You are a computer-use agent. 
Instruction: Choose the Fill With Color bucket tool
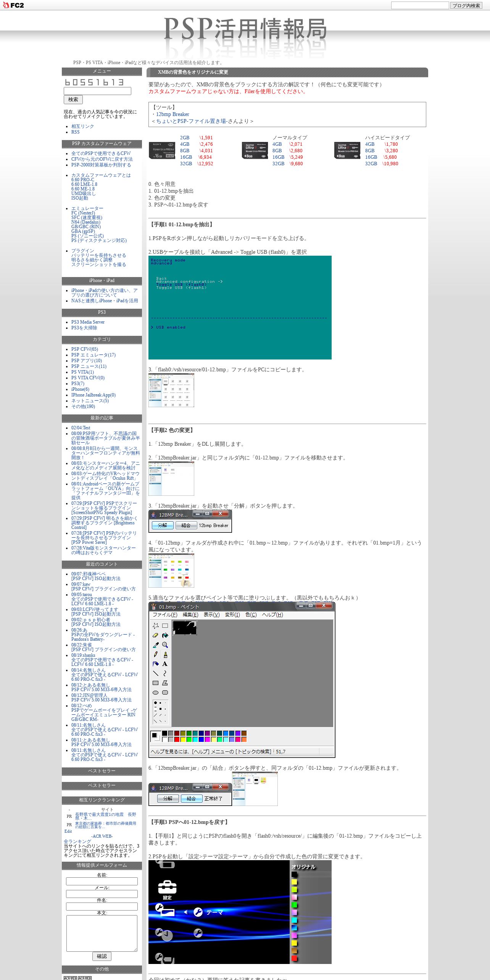(165, 635)
